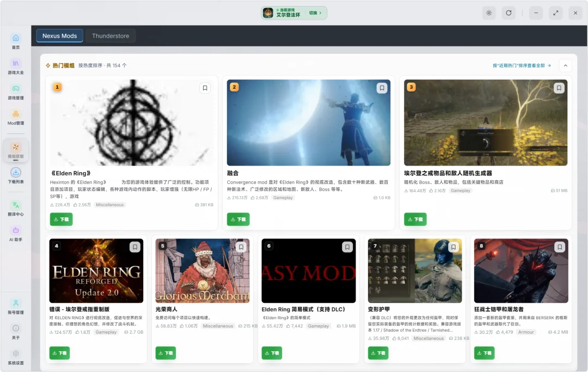Click the 埃尔登之戒物品和敌人随机生成器 title
Image resolution: width=588 pixels, height=372 pixels.
448,173
